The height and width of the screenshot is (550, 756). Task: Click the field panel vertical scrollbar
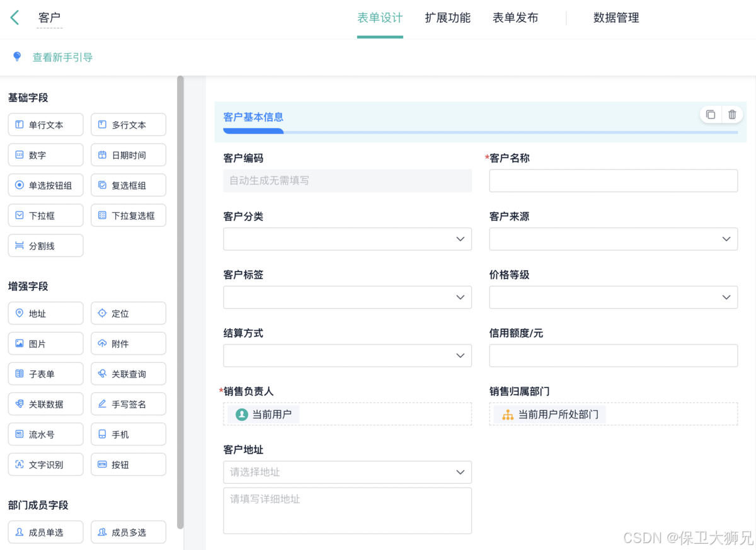coord(181,302)
